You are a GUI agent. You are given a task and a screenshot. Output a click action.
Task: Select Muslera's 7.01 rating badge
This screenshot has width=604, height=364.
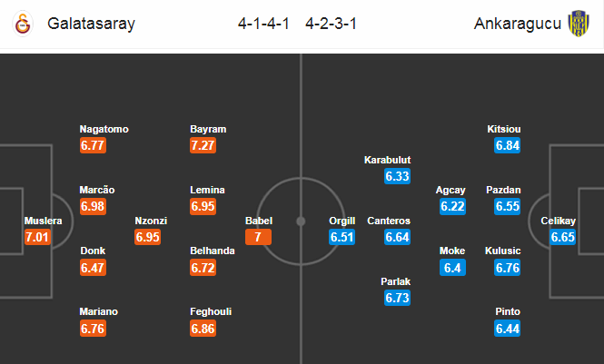tap(37, 237)
